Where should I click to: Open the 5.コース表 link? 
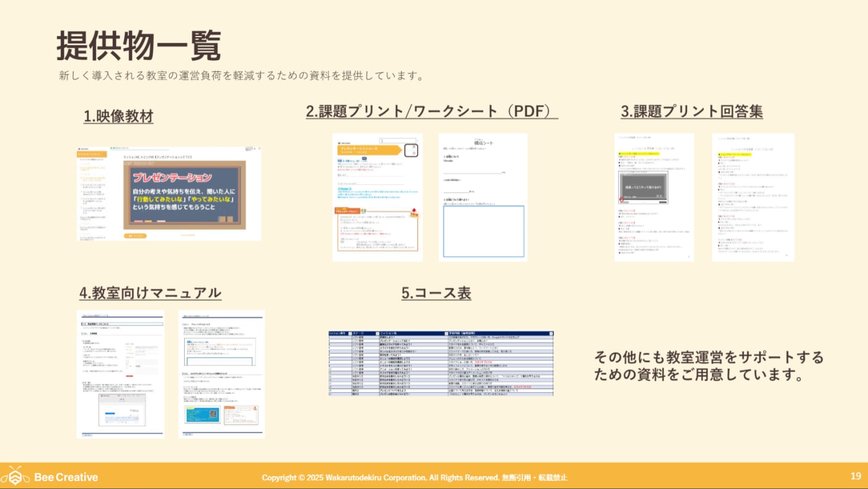point(436,293)
